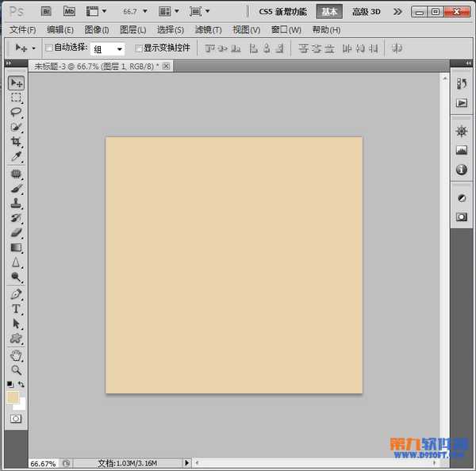Choose the Horizontal Type tool
The width and height of the screenshot is (476, 471).
[x=16, y=308]
